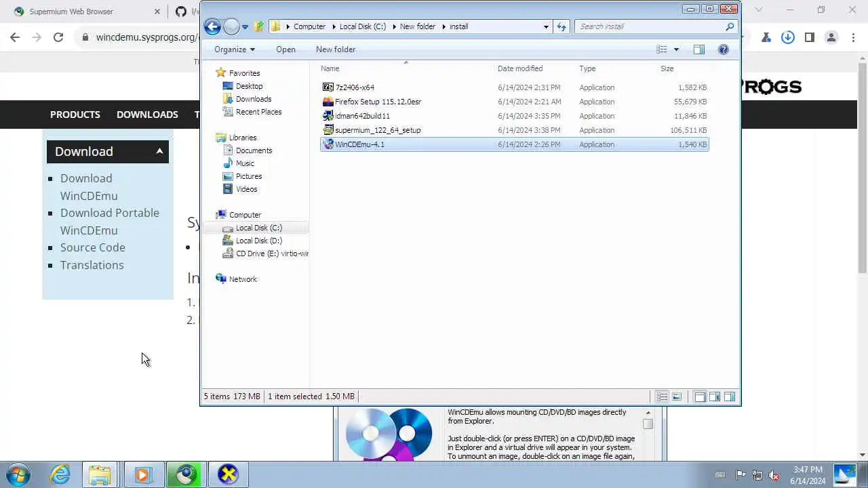Select the Firefox Setup 115.12.0esr icon

[328, 102]
